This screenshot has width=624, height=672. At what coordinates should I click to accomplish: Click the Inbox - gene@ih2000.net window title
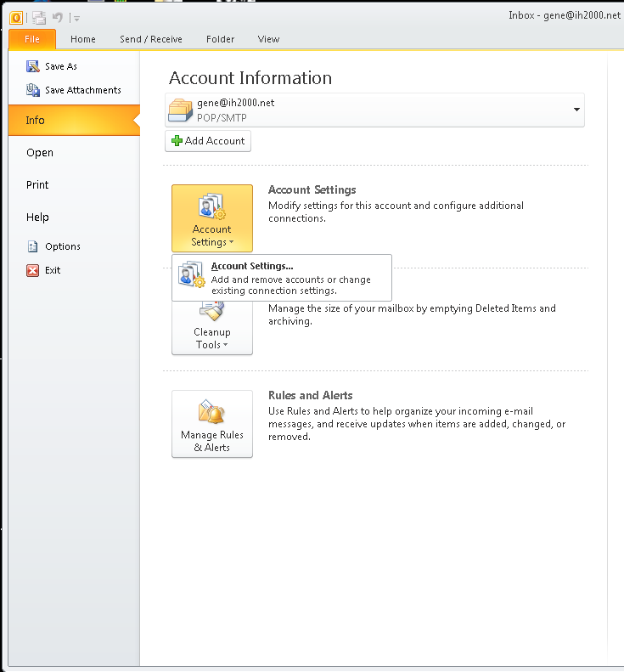[x=565, y=15]
